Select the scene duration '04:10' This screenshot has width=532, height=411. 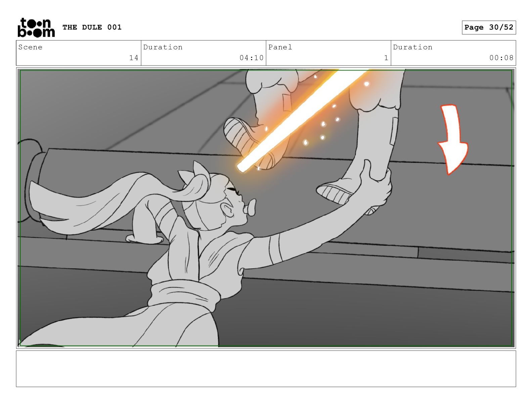point(252,58)
